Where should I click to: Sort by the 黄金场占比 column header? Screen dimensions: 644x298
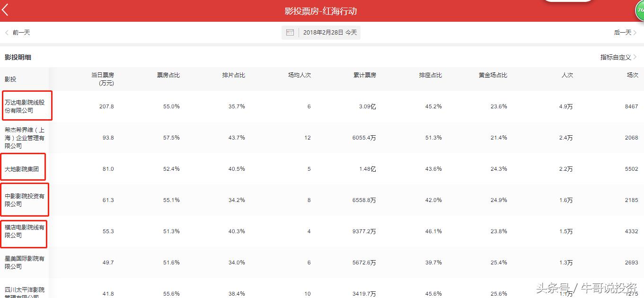click(x=493, y=75)
